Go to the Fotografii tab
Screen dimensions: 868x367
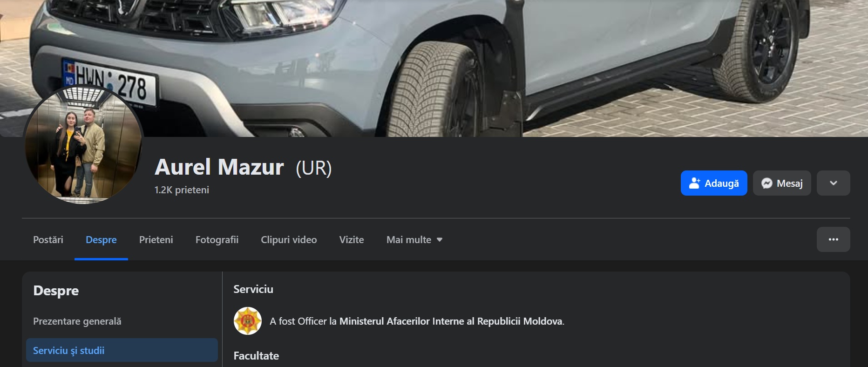pyautogui.click(x=217, y=240)
